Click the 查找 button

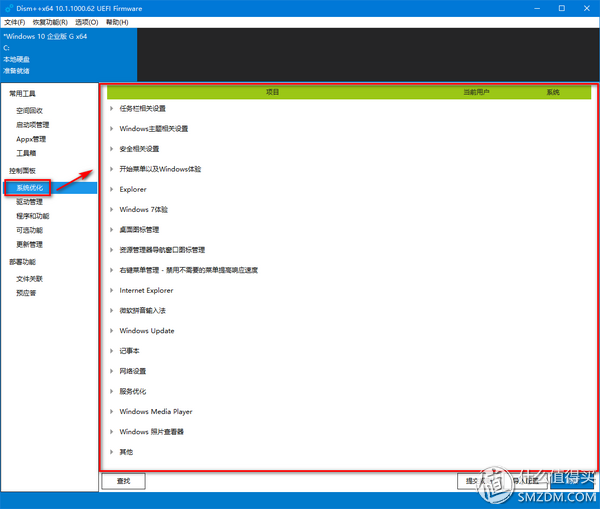coord(123,481)
